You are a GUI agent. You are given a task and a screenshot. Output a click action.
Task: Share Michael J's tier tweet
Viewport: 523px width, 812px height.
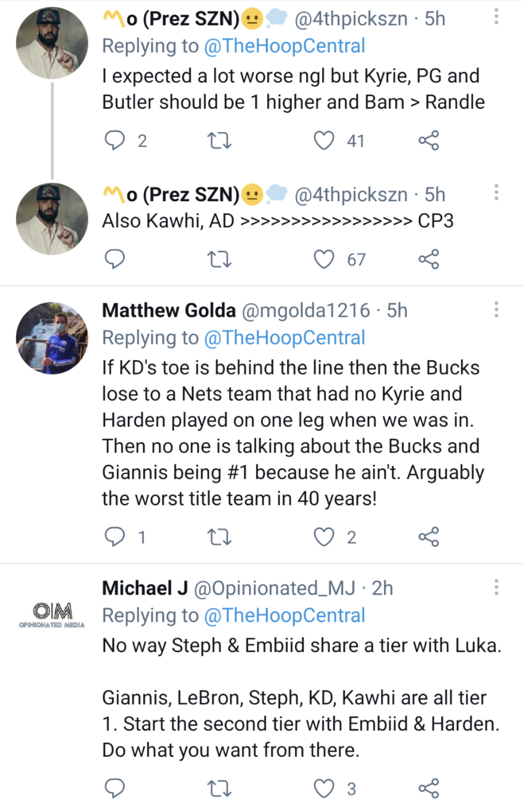click(x=429, y=788)
